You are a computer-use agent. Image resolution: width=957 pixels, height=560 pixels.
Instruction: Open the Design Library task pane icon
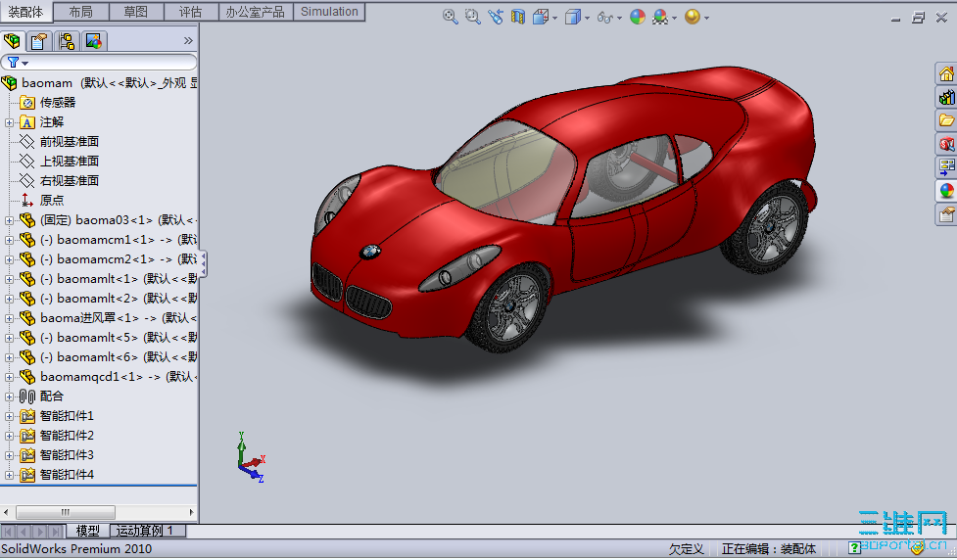click(x=946, y=98)
